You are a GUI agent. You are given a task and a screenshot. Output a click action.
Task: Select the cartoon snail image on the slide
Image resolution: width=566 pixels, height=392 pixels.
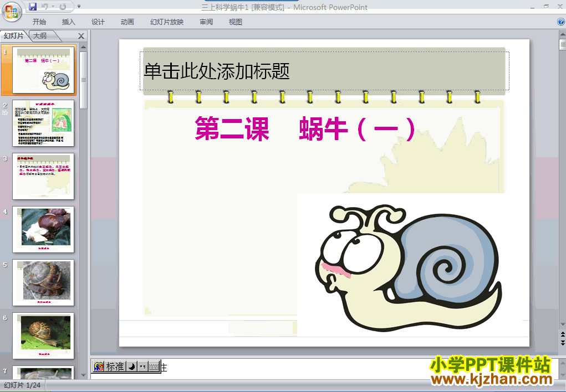coord(408,267)
